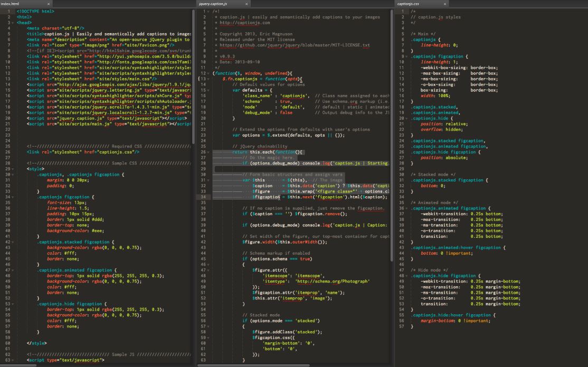Fold '.captionjs.animated figcaption' rule at index.html line 47
The image size is (588, 367).
(x=13, y=270)
